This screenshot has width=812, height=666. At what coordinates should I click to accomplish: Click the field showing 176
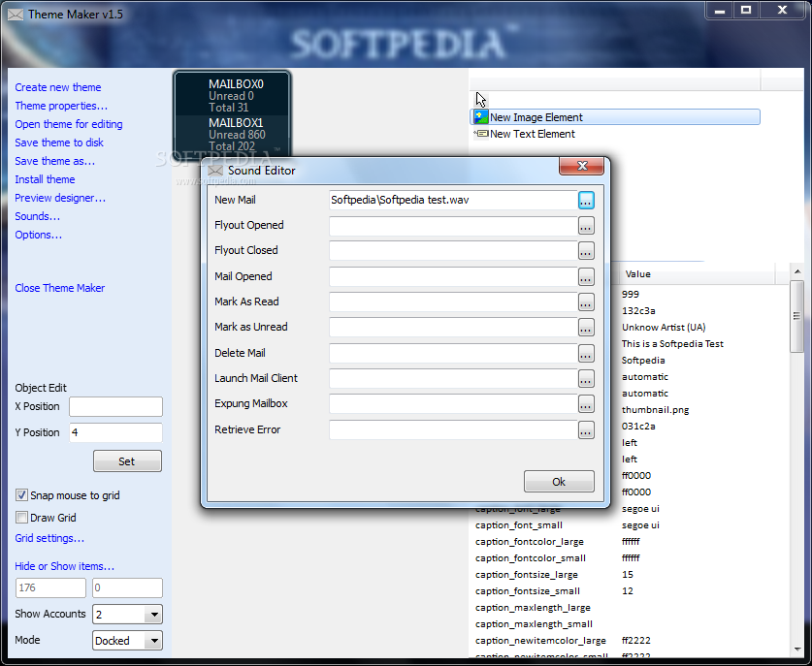50,587
